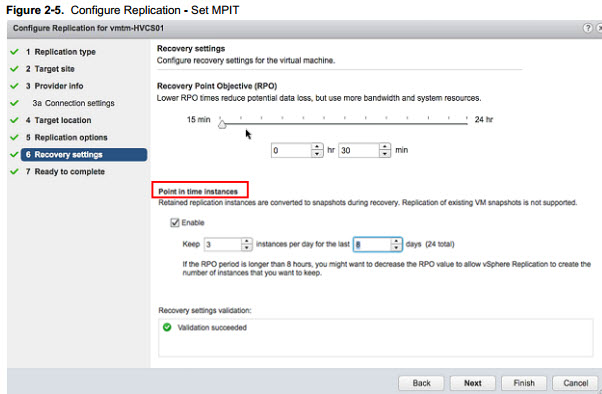Image resolution: width=602 pixels, height=394 pixels.
Task: Click the RPO slider track near 24 hr
Action: pos(463,124)
